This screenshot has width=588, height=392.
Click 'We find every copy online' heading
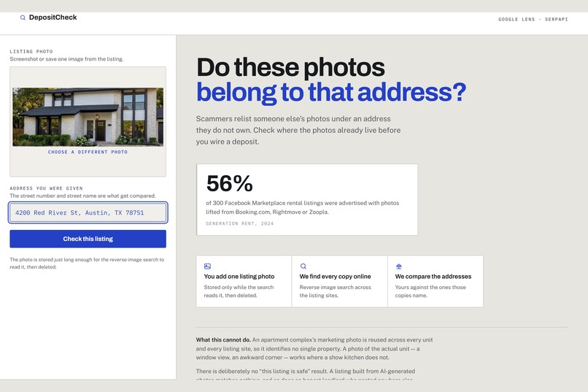[x=335, y=277]
